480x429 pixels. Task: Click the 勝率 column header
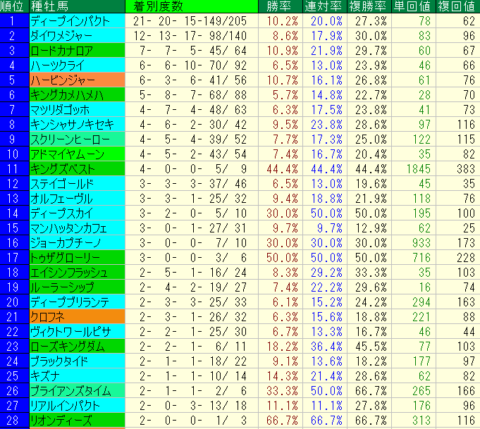(279, 6)
